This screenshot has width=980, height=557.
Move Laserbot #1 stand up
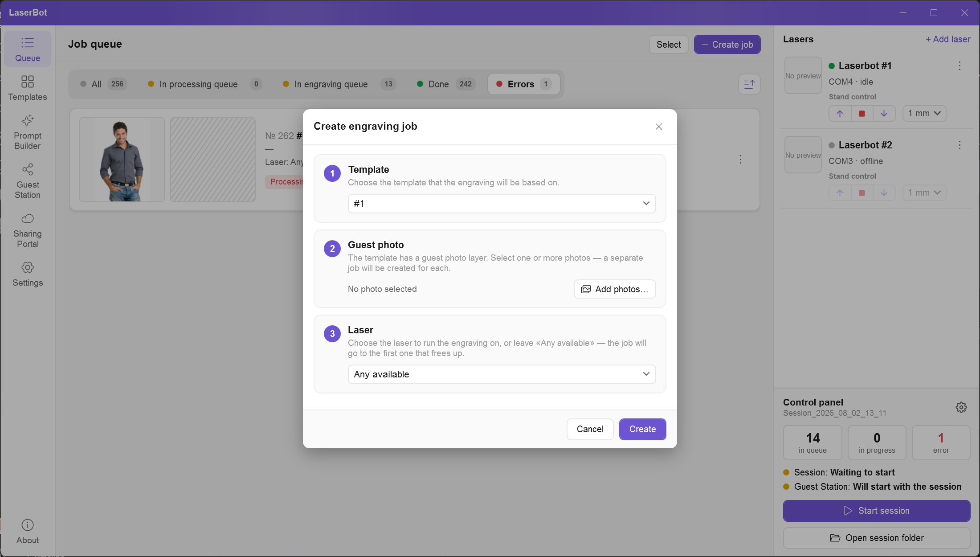(x=840, y=113)
